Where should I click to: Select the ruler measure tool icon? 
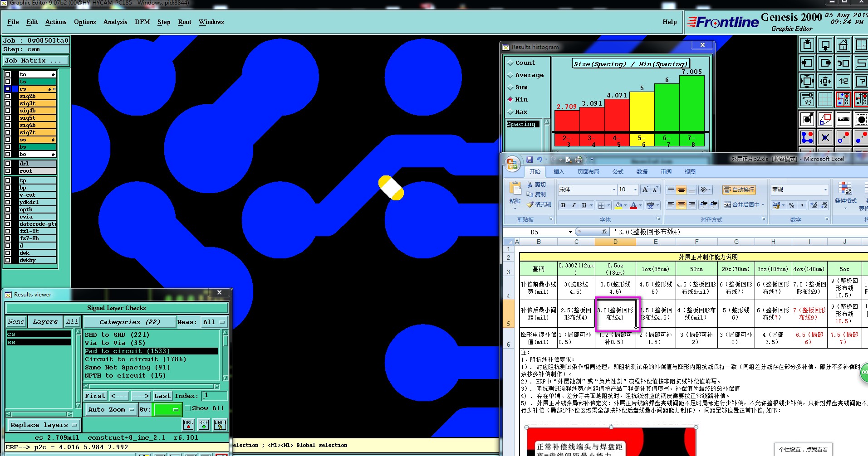pos(843,119)
